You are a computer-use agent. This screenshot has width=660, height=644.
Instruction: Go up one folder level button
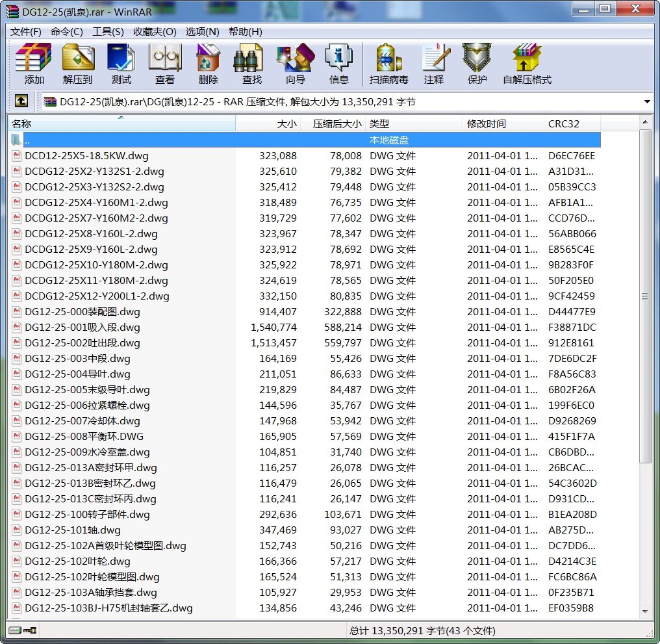pyautogui.click(x=21, y=101)
